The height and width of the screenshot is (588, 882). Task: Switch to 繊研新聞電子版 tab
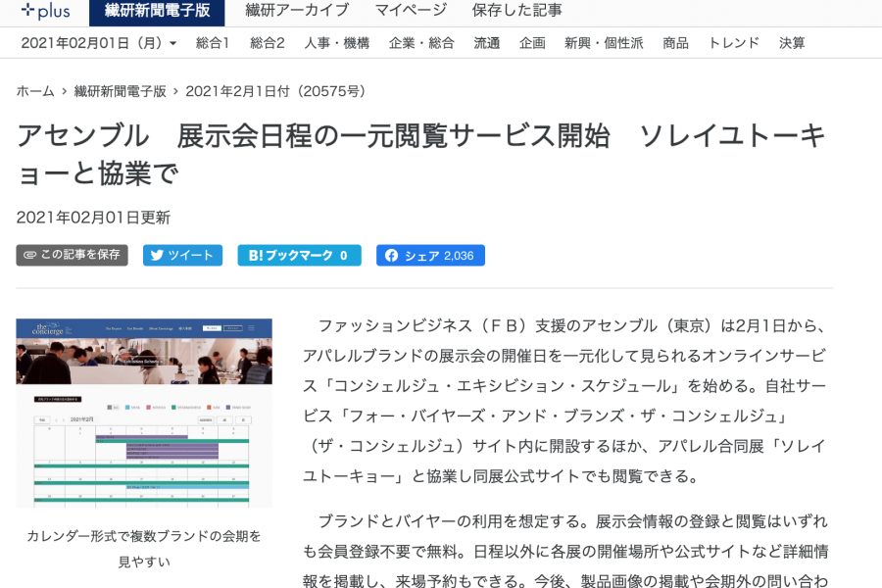point(156,11)
